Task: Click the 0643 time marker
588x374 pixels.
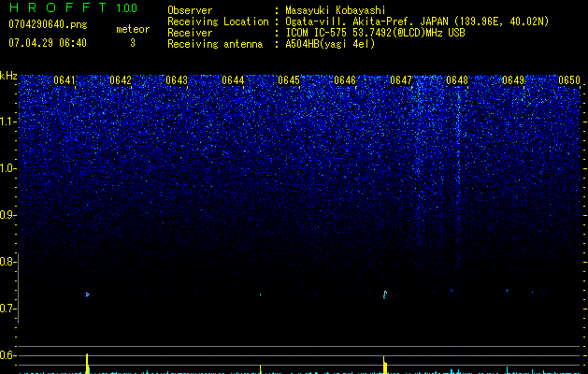Action: click(177, 80)
